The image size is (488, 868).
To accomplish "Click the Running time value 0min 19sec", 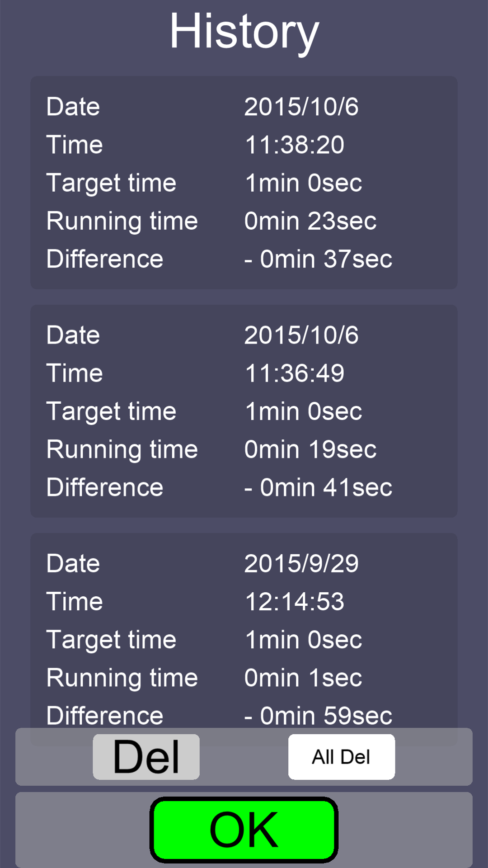I will 310,449.
